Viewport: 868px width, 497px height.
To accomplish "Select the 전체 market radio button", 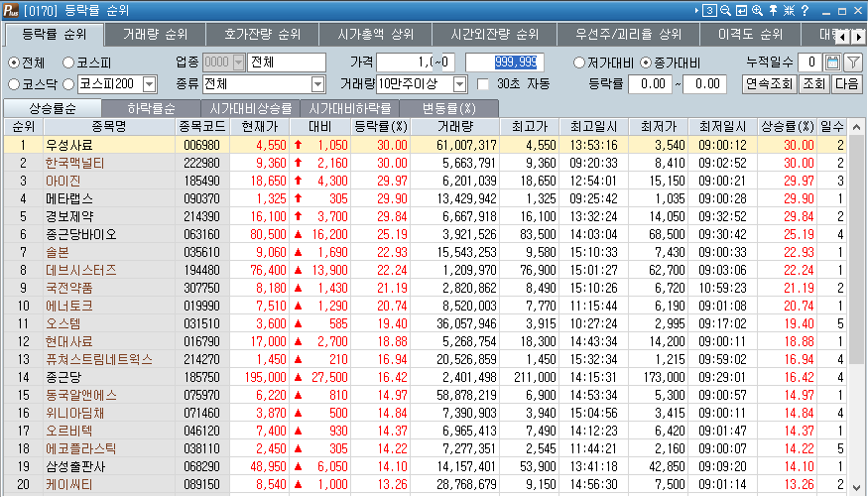I will (14, 63).
